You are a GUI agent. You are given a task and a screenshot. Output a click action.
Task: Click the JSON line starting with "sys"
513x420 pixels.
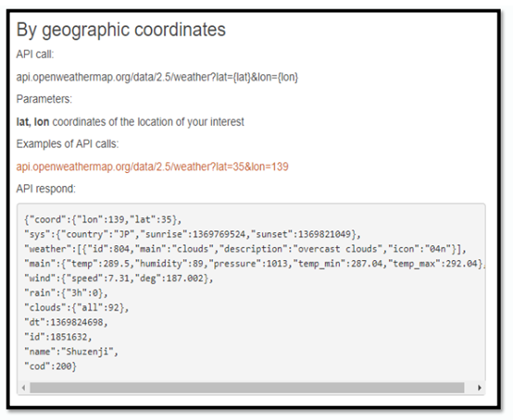(193, 234)
